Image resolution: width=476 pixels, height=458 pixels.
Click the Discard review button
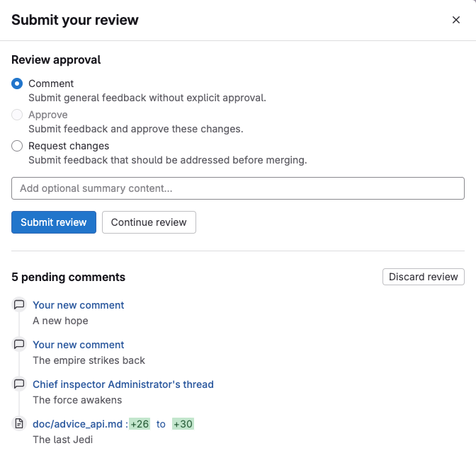(423, 277)
